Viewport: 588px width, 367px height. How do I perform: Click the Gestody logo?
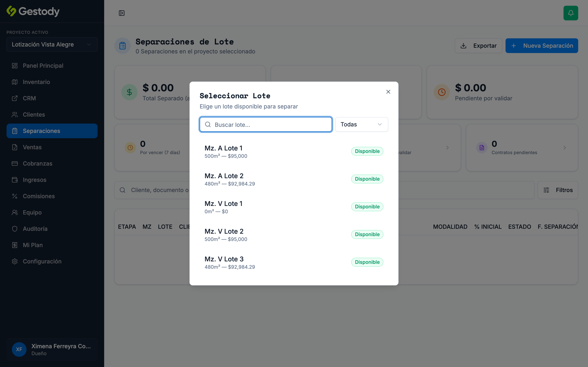click(33, 11)
